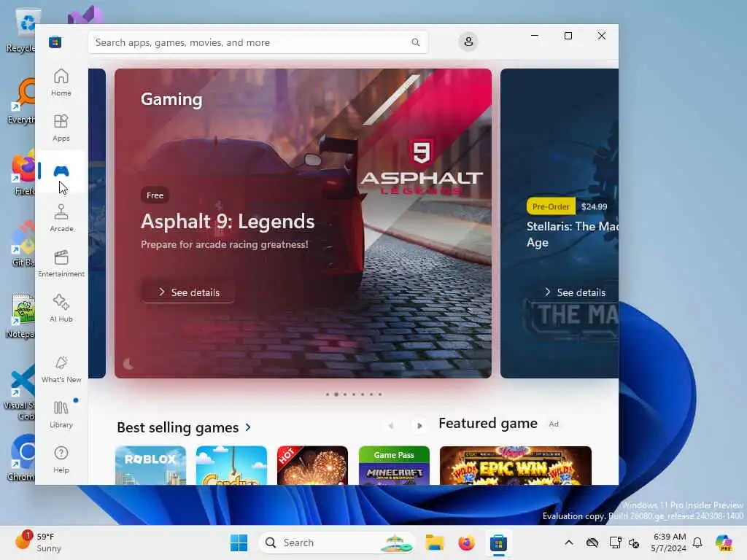This screenshot has height=560, width=747.
Task: Open notifications bell in taskbar
Action: point(697,542)
